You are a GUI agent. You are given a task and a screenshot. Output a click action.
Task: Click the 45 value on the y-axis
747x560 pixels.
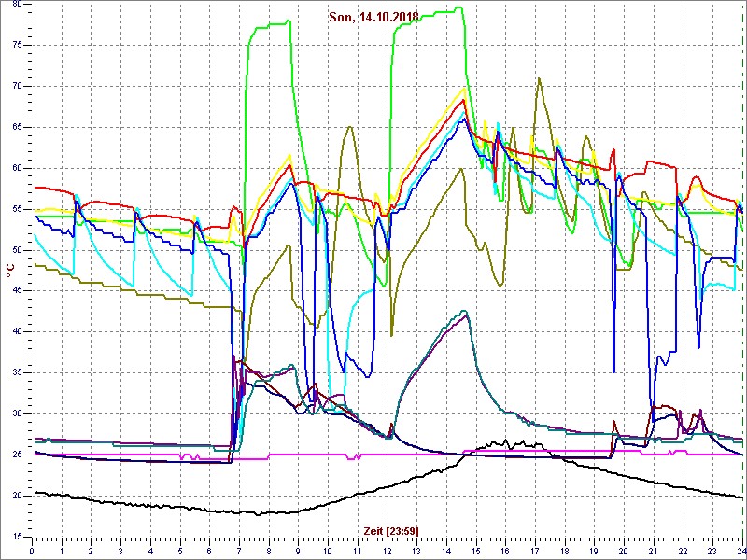coord(17,291)
